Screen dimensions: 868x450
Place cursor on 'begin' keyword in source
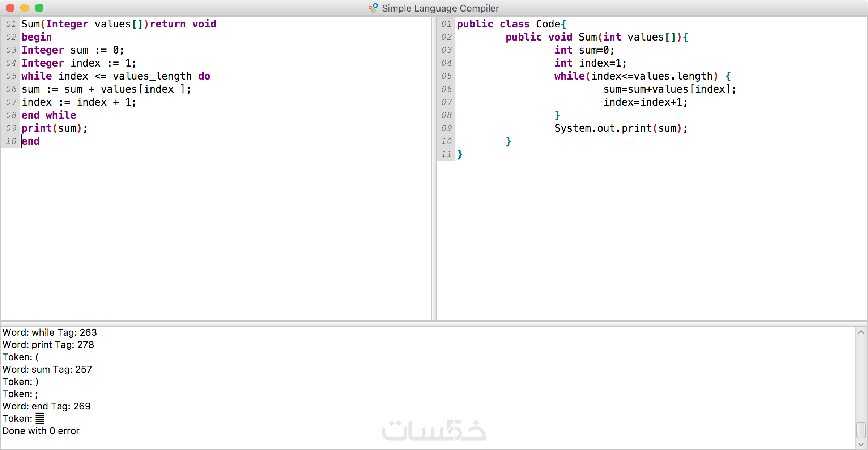(x=36, y=37)
